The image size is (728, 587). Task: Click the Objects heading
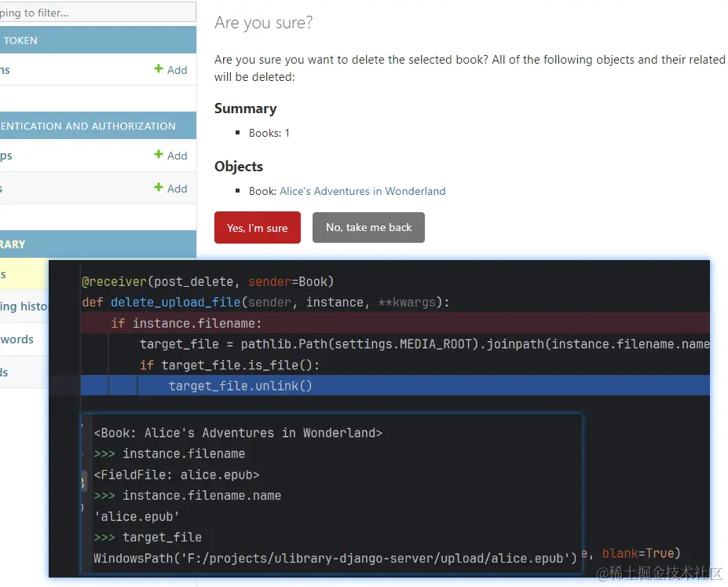tap(239, 167)
